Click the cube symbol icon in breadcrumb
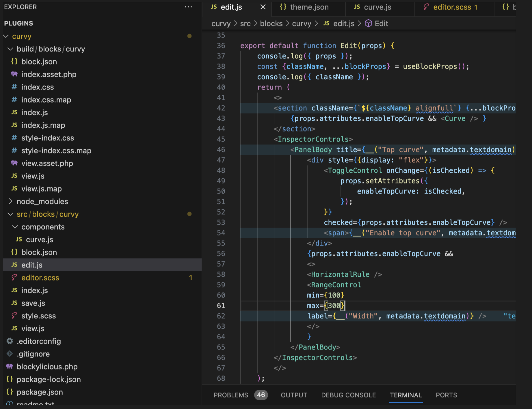Screen dimensions: 532x409 [368, 23]
